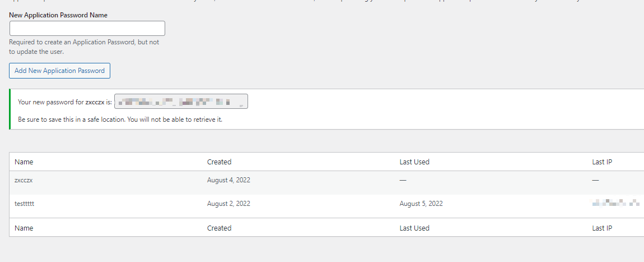
Task: Click the top Last IP column header
Action: pyautogui.click(x=601, y=162)
